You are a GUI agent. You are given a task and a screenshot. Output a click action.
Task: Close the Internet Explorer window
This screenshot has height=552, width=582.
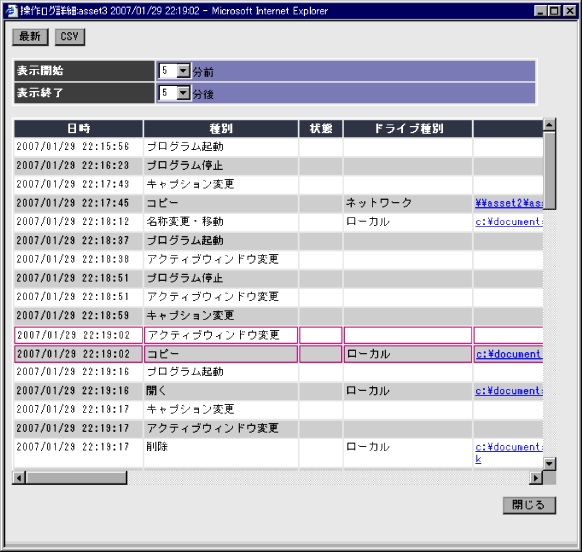pos(570,11)
